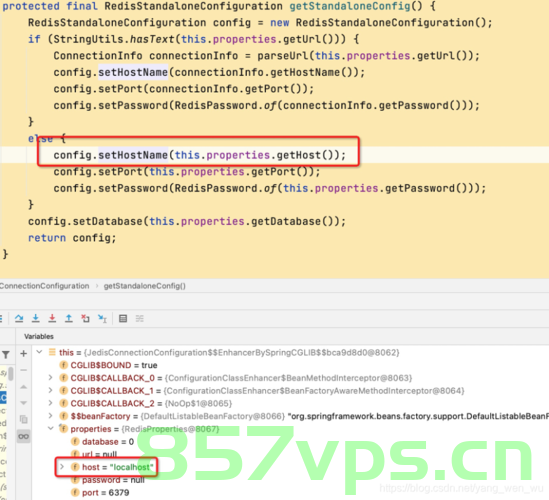Select ConnectionConfiguration in the breadcrumb
549x500 pixels.
pyautogui.click(x=44, y=286)
